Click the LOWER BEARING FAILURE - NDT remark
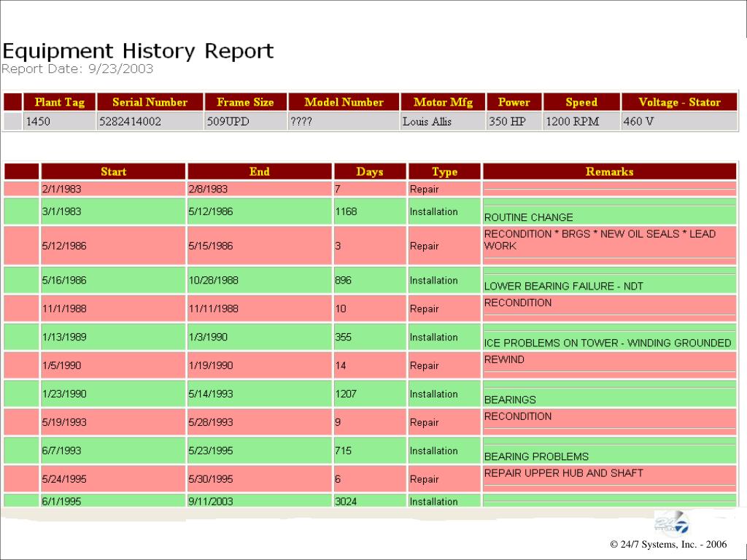 [x=564, y=286]
